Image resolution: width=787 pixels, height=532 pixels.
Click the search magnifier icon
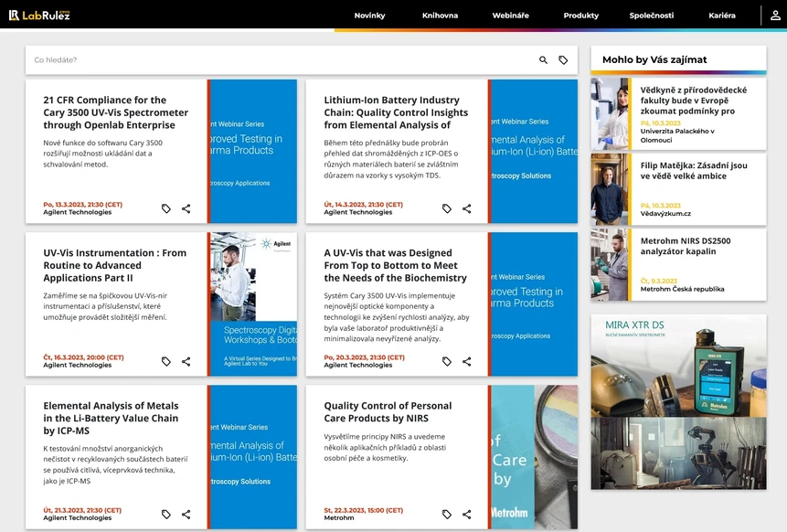(543, 59)
